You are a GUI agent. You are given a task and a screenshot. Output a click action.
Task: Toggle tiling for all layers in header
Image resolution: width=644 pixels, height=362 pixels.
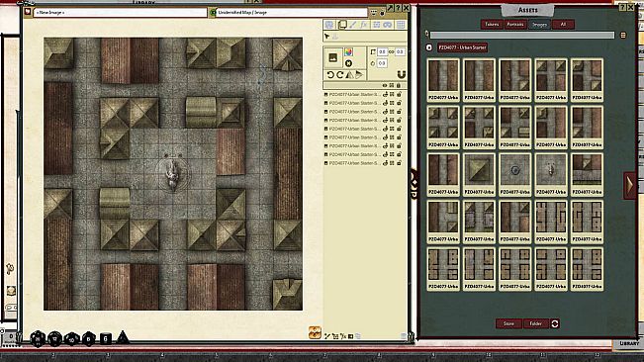[392, 85]
